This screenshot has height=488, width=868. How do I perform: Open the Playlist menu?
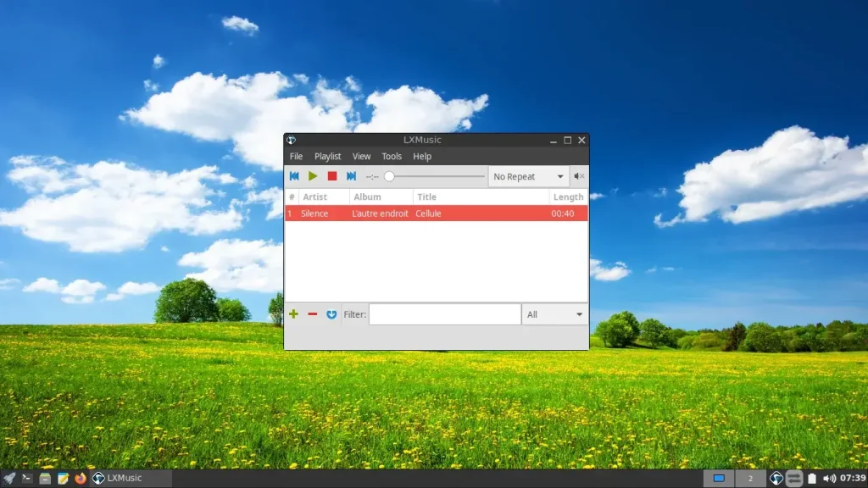tap(328, 156)
